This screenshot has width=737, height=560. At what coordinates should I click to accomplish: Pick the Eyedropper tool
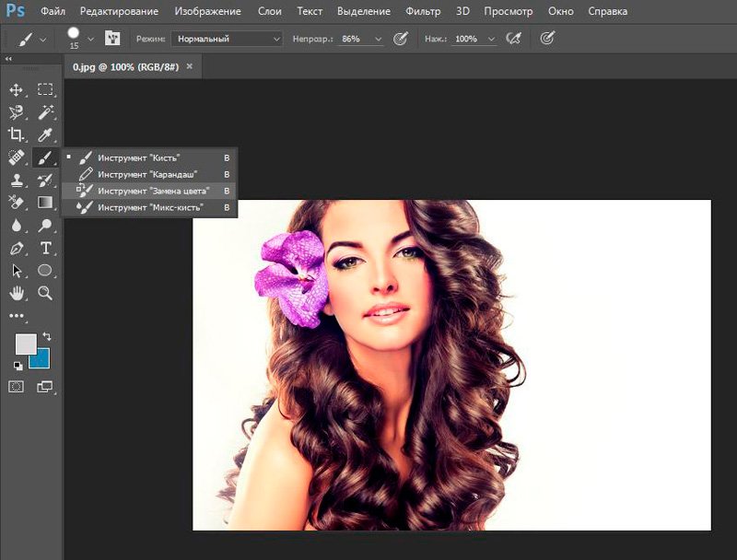(x=45, y=134)
